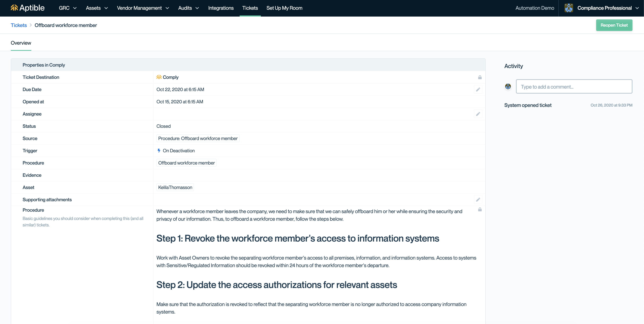Click the Reopen Ticket button
The width and height of the screenshot is (644, 324).
(614, 25)
